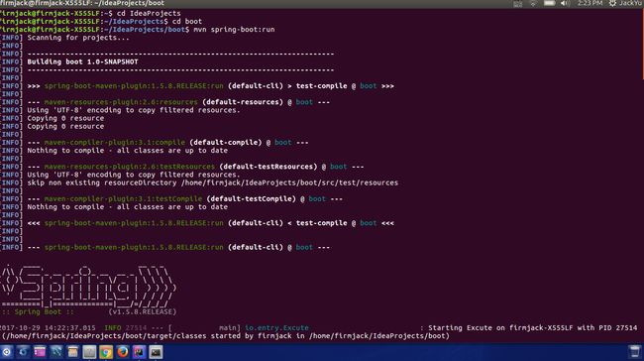Viewport: 644px width, 361px height.
Task: Open the clock showing 2:23 PM
Action: click(x=590, y=3)
